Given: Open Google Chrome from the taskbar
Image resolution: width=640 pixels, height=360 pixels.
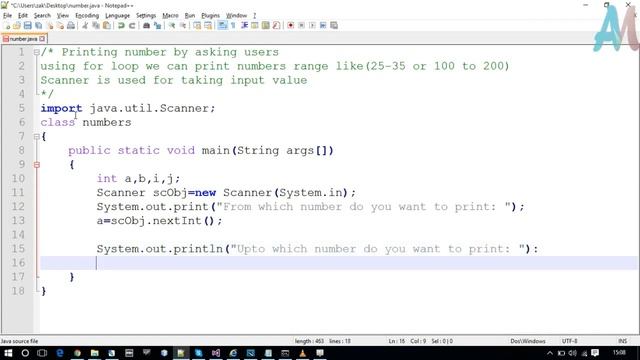Looking at the screenshot, I should point(77,353).
